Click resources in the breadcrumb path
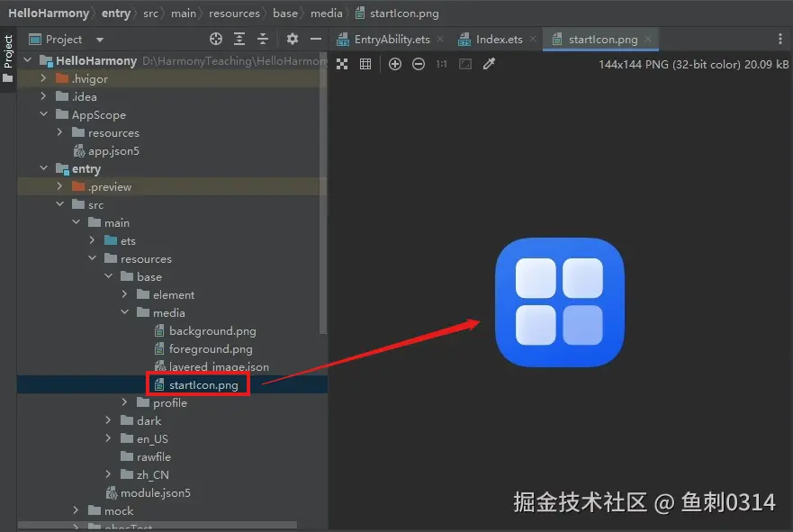Viewport: 793px width, 532px height. (234, 14)
